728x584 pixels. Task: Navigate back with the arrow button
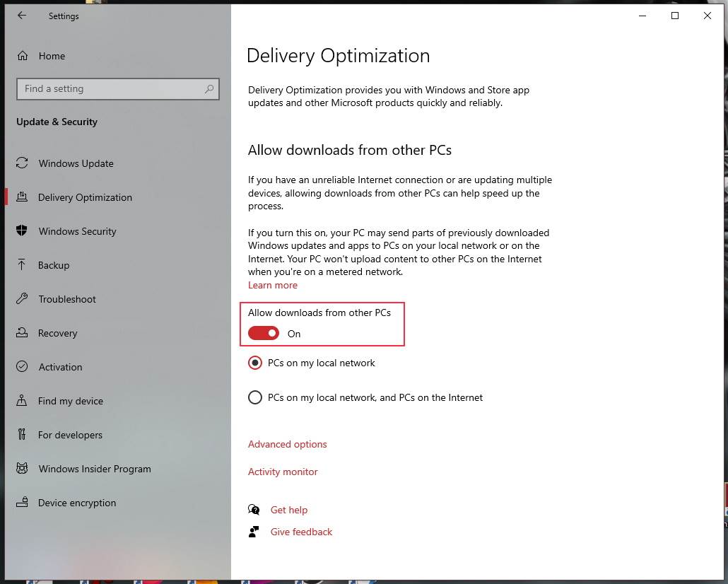pos(21,15)
